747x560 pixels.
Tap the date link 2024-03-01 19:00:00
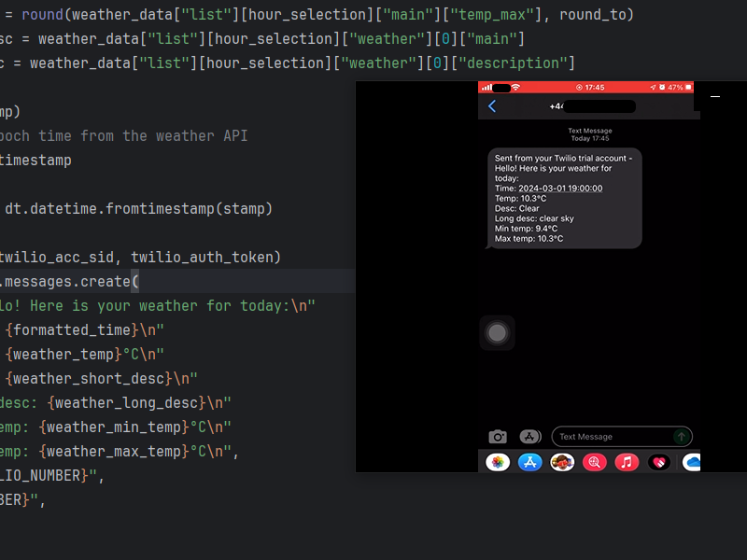click(560, 189)
